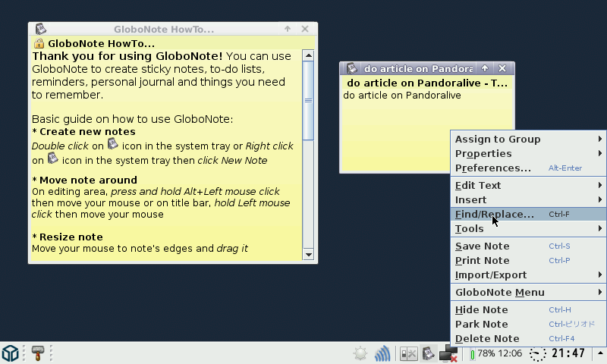Screen dimensions: 607x364
Task: Click the brightness sun icon in system tray
Action: [360, 353]
